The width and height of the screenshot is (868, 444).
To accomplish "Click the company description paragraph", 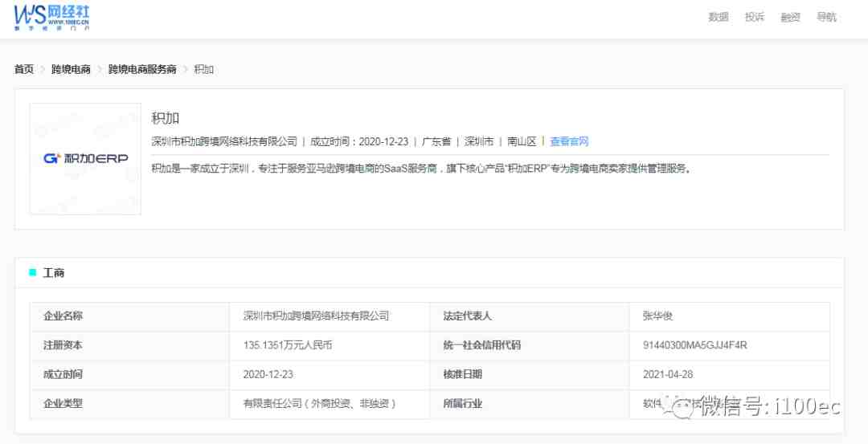I will tap(422, 169).
